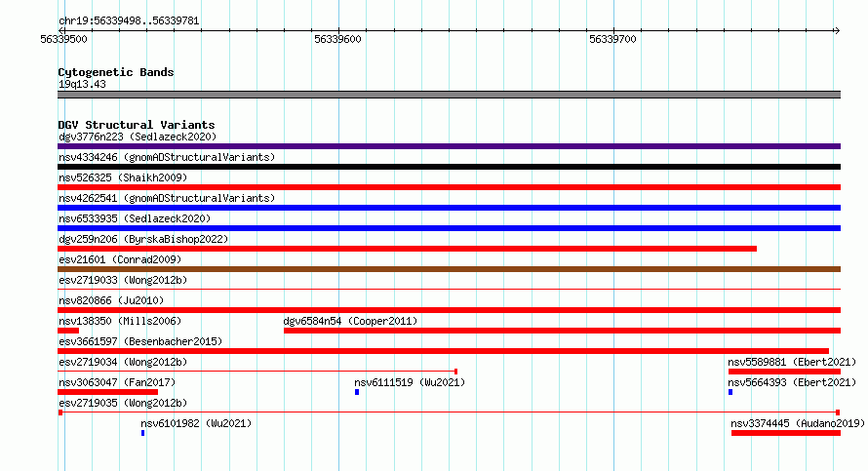Image resolution: width=868 pixels, height=471 pixels.
Task: Click nsv6111519 (Wu2021) label
Action: pyautogui.click(x=410, y=382)
